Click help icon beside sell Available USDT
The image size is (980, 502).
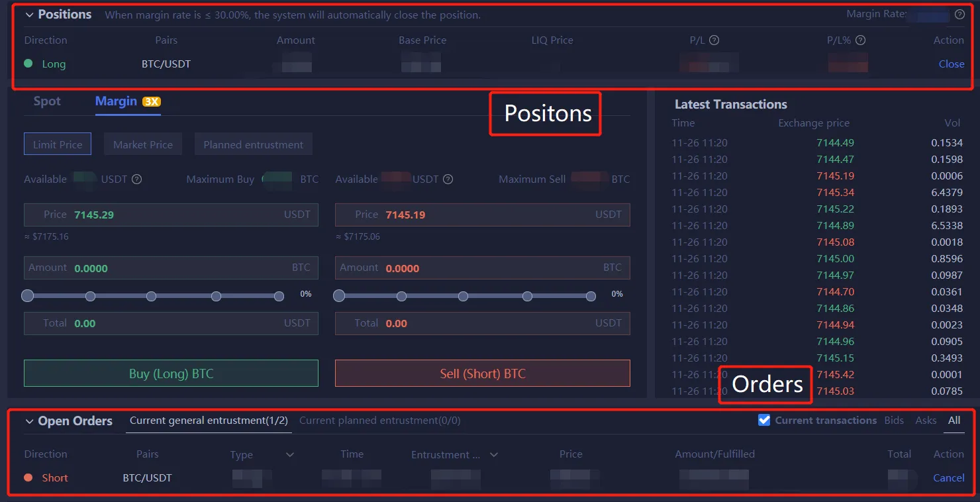tap(448, 179)
